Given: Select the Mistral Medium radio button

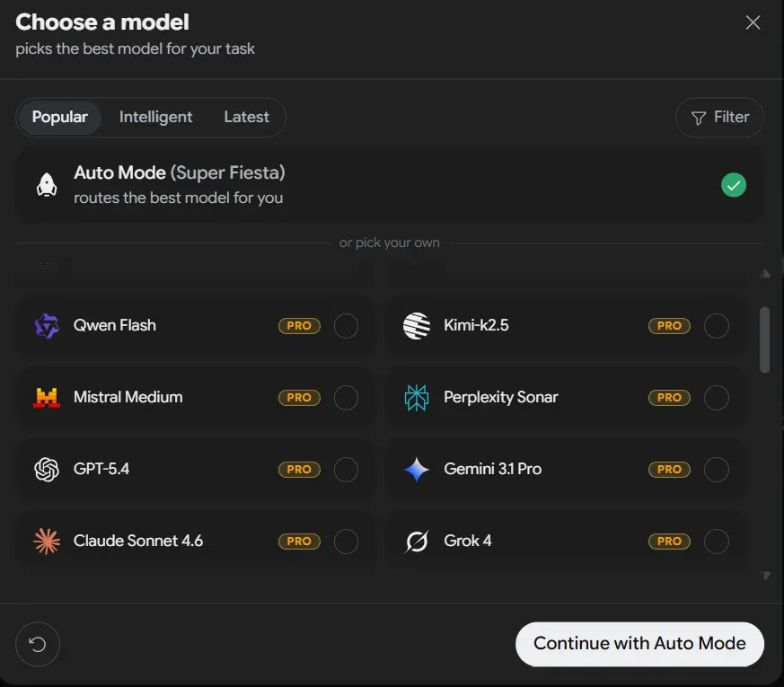Looking at the screenshot, I should pos(346,398).
